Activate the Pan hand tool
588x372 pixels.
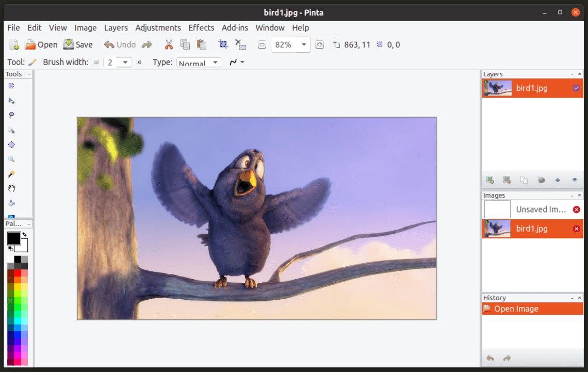pyautogui.click(x=11, y=188)
